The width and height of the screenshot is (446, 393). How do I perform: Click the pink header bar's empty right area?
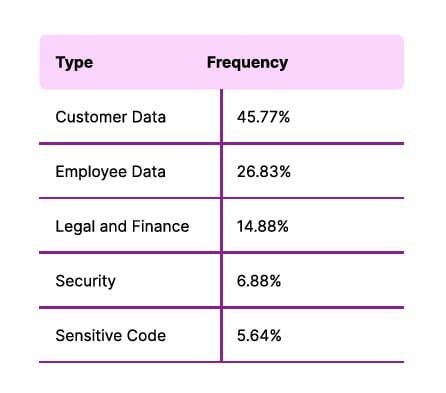click(x=347, y=62)
